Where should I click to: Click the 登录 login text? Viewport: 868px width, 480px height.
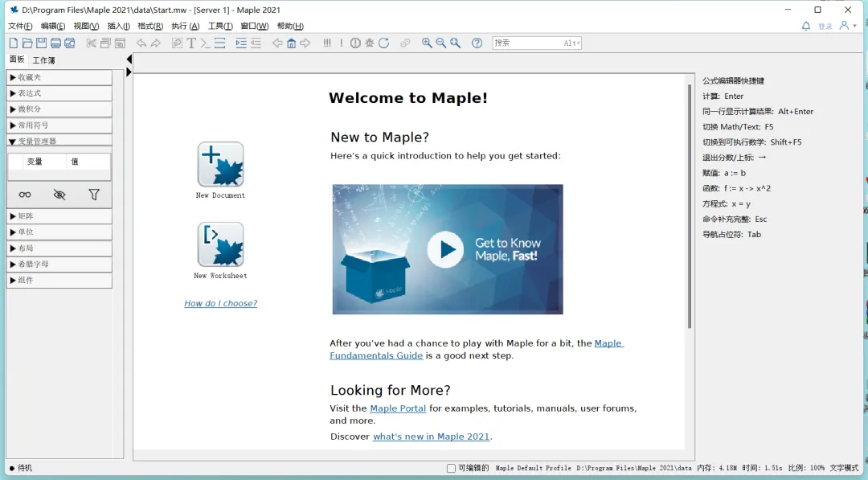(x=825, y=26)
